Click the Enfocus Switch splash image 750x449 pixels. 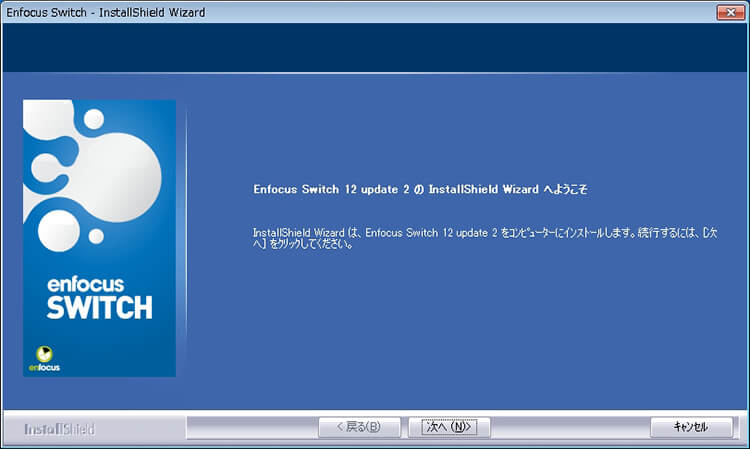pos(99,238)
